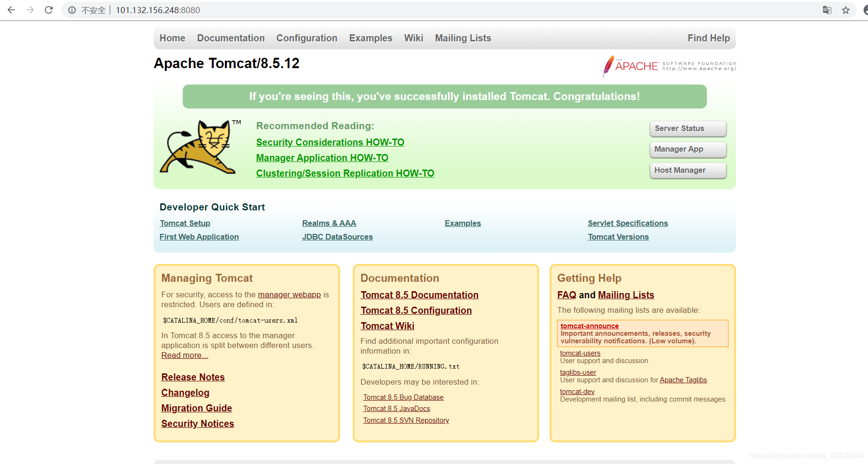The image size is (868, 464).
Task: Open the taglibs-user mailing list link
Action: coord(578,372)
